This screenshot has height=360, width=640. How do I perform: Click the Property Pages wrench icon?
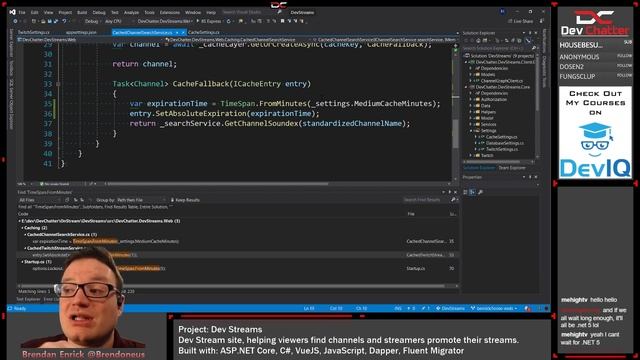pos(480,192)
